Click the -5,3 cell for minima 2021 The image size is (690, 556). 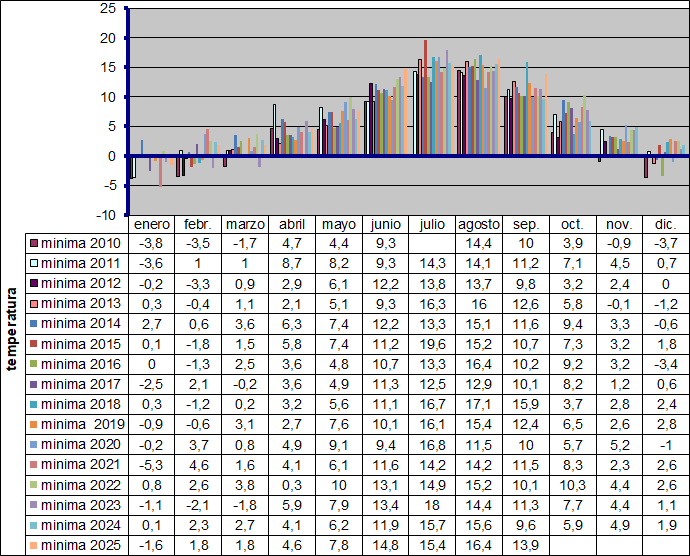tap(151, 465)
